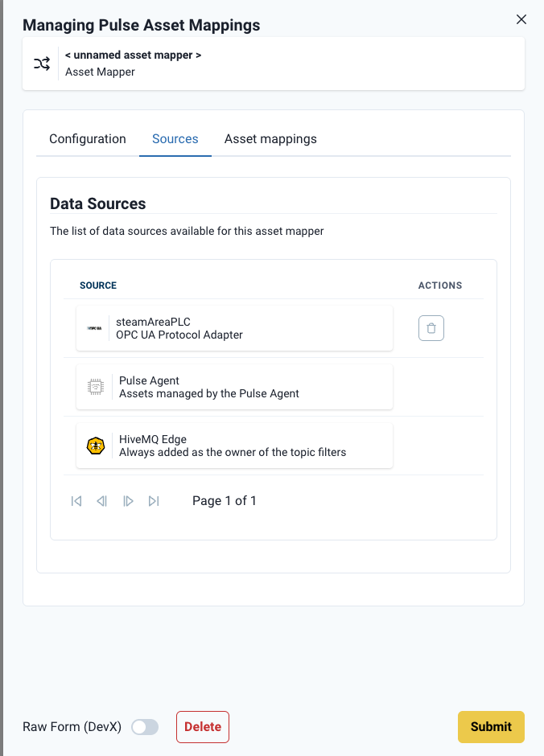Select the steamAreaPLC source entry
The image size is (544, 756).
(233, 327)
